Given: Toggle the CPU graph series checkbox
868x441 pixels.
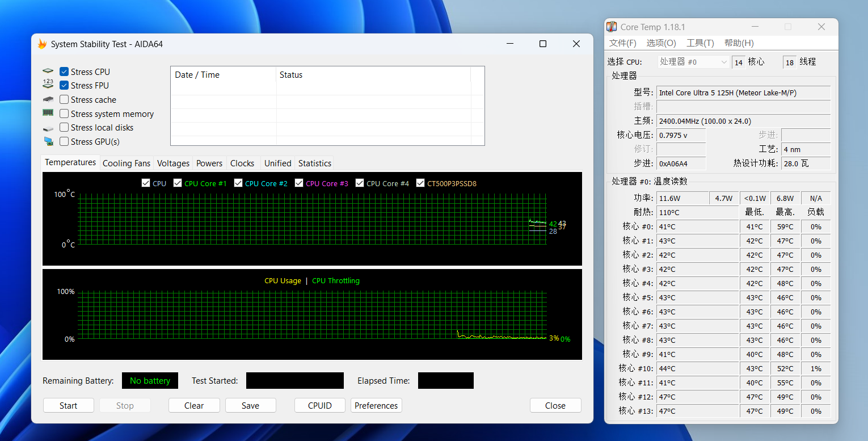Looking at the screenshot, I should click(x=145, y=183).
